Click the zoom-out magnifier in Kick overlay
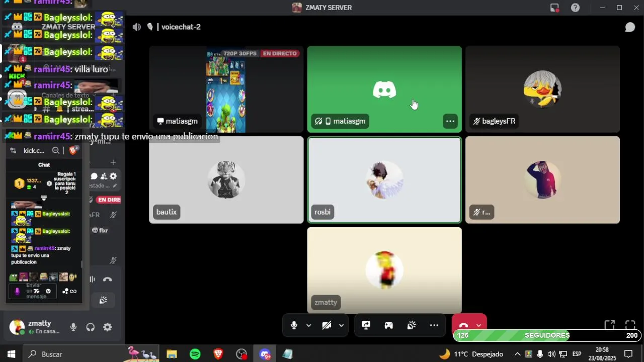This screenshot has width=644, height=362. (x=56, y=150)
